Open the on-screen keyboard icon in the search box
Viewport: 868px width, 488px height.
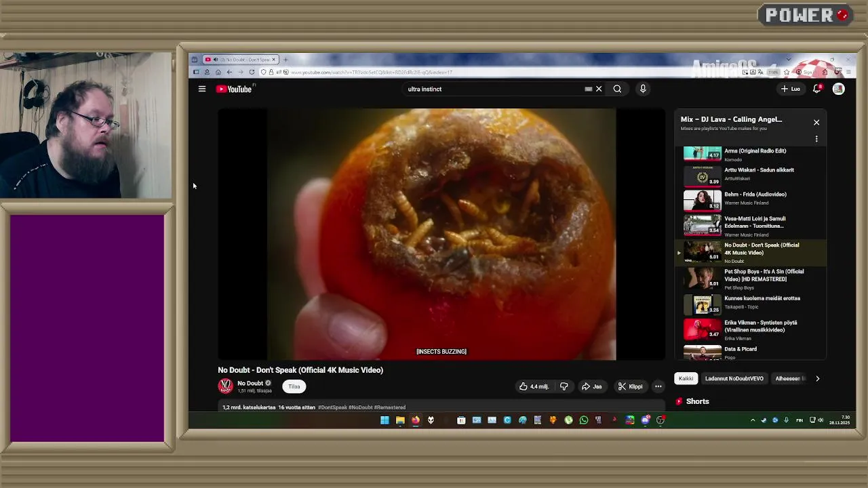(589, 89)
